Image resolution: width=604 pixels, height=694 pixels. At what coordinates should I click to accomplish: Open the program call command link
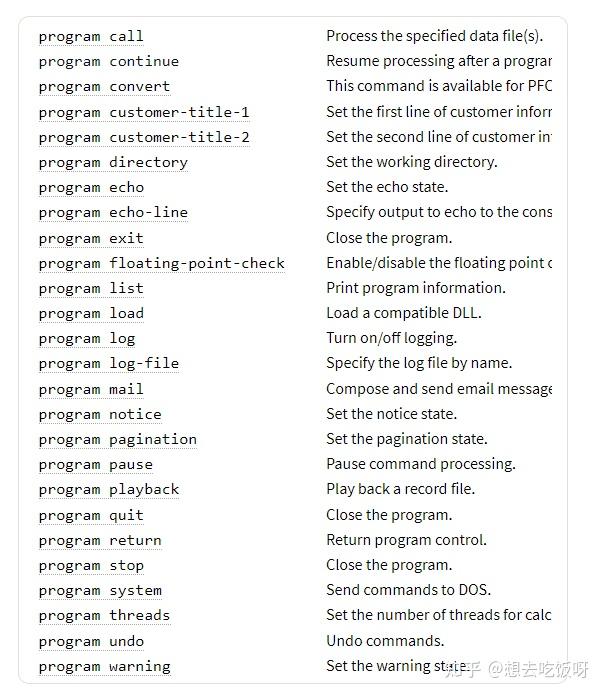[91, 37]
